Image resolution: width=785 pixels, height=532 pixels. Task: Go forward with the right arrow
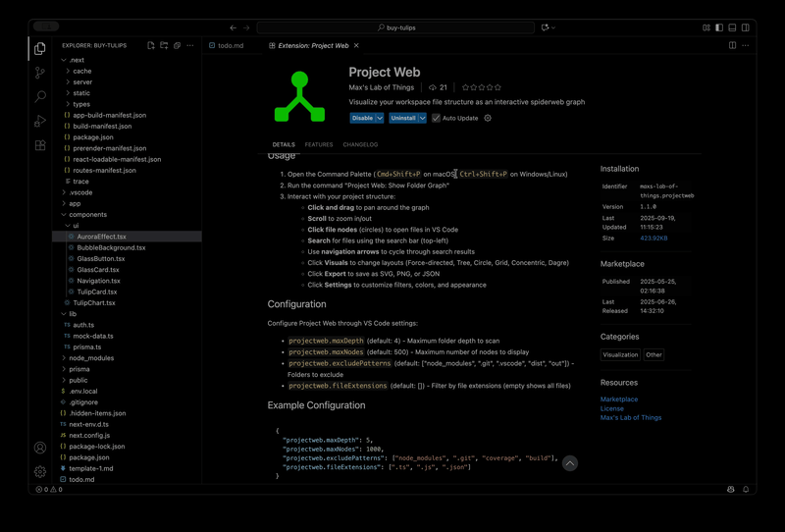point(246,27)
